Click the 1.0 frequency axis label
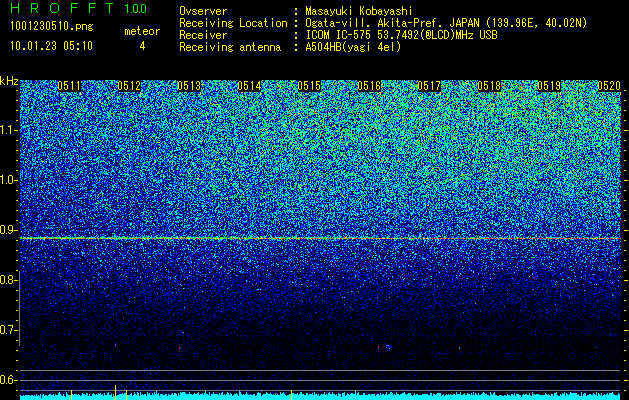629x400 pixels. click(x=8, y=180)
